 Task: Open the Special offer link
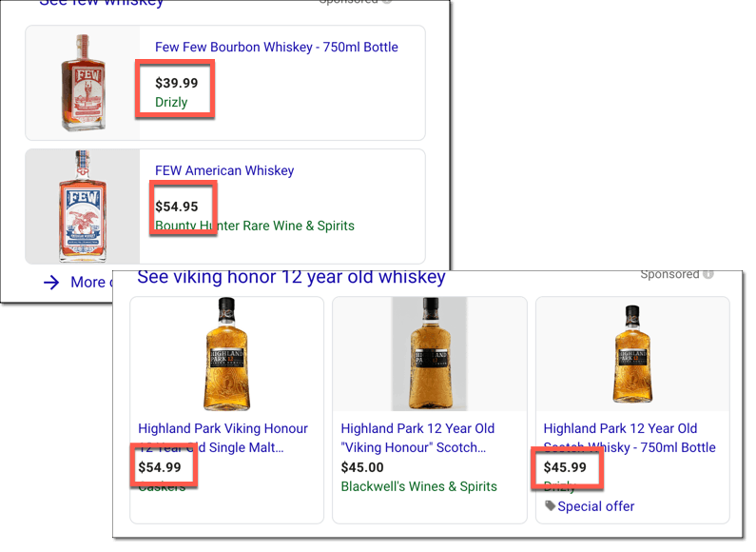click(596, 506)
